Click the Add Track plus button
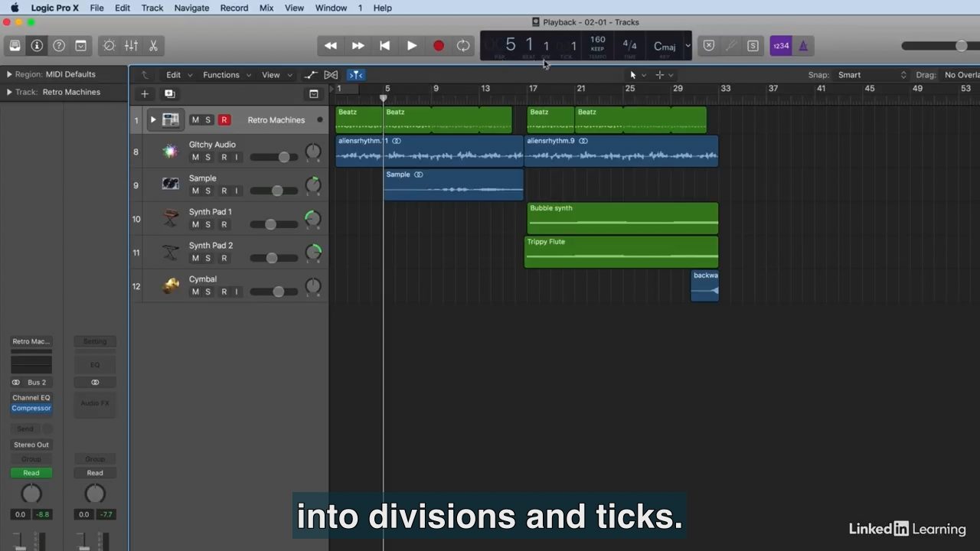 [x=144, y=94]
